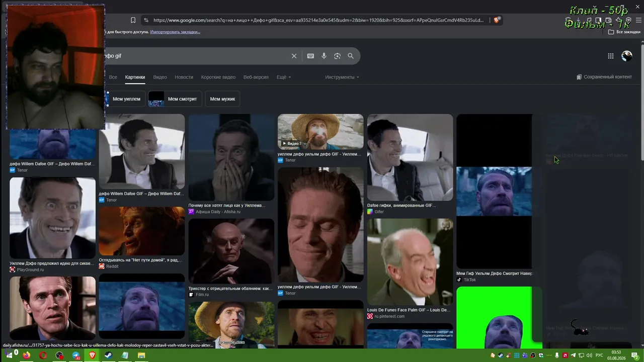Image resolution: width=644 pixels, height=362 pixels.
Task: Clear the search query with the X icon
Action: (x=294, y=56)
